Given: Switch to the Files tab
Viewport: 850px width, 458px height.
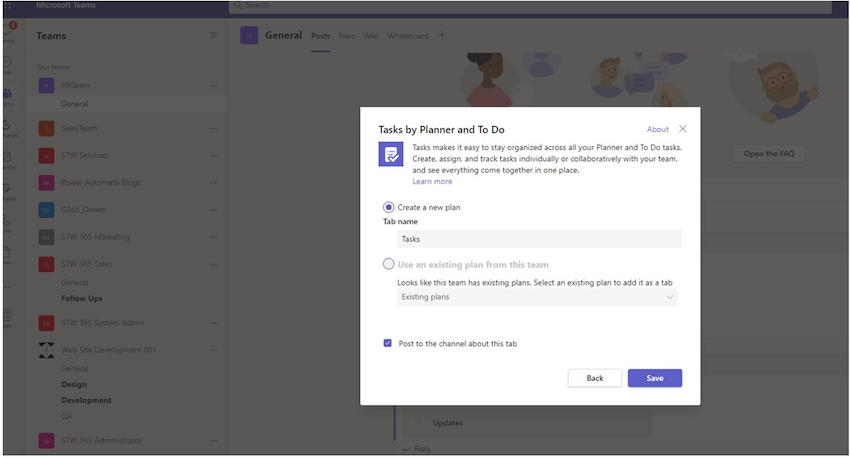Looking at the screenshot, I should pyautogui.click(x=346, y=36).
